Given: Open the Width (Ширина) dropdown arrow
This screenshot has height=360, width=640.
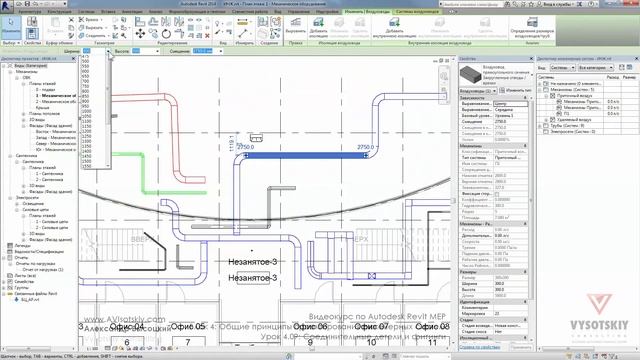Looking at the screenshot, I should coord(108,51).
